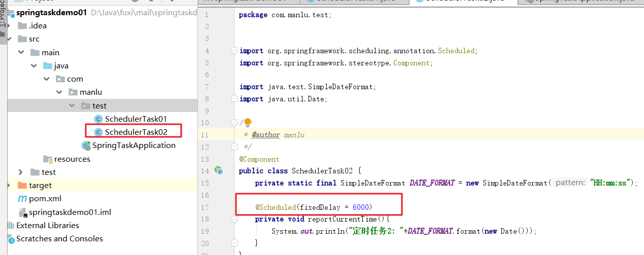
Task: Click the fixedDelay value 6000
Action: [360, 207]
